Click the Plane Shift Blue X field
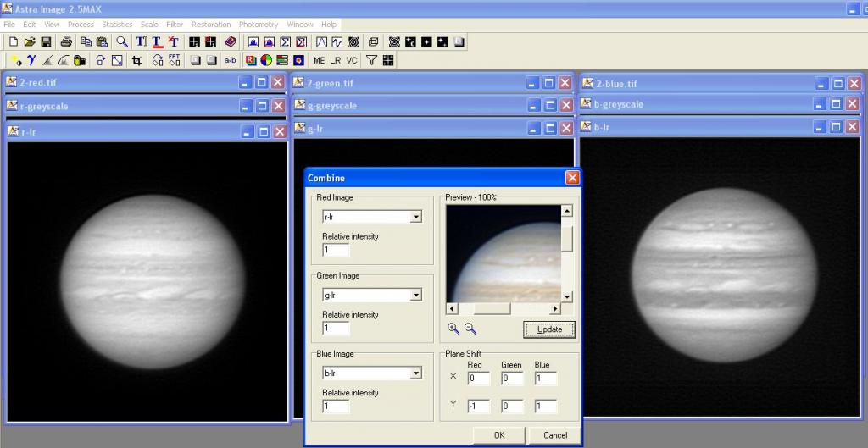This screenshot has width=868, height=448. 546,379
